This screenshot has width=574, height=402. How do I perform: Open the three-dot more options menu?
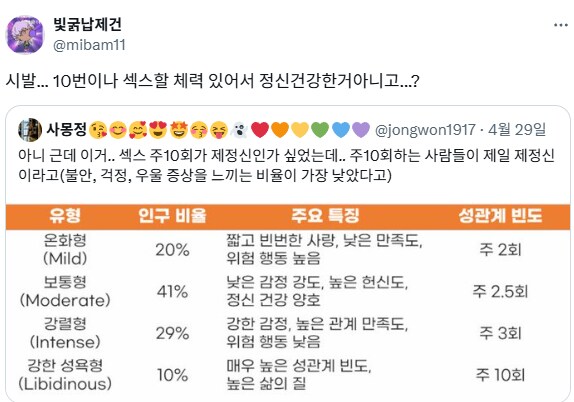560,25
